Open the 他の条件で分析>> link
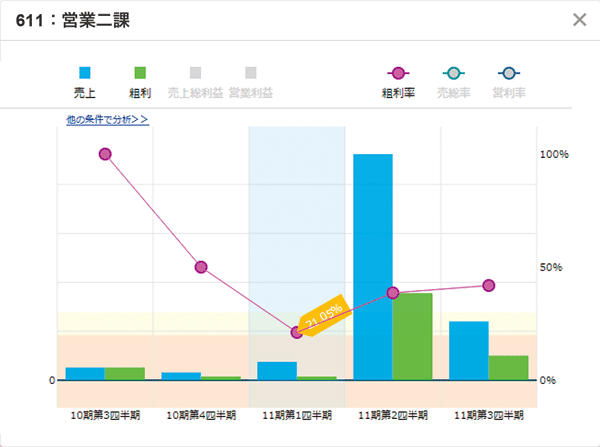This screenshot has width=600, height=447. (107, 119)
